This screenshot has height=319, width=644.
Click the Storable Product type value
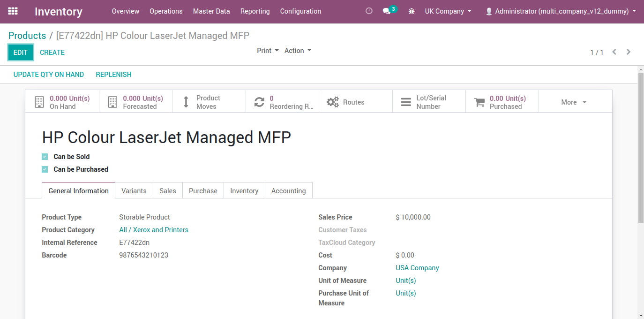click(x=144, y=217)
